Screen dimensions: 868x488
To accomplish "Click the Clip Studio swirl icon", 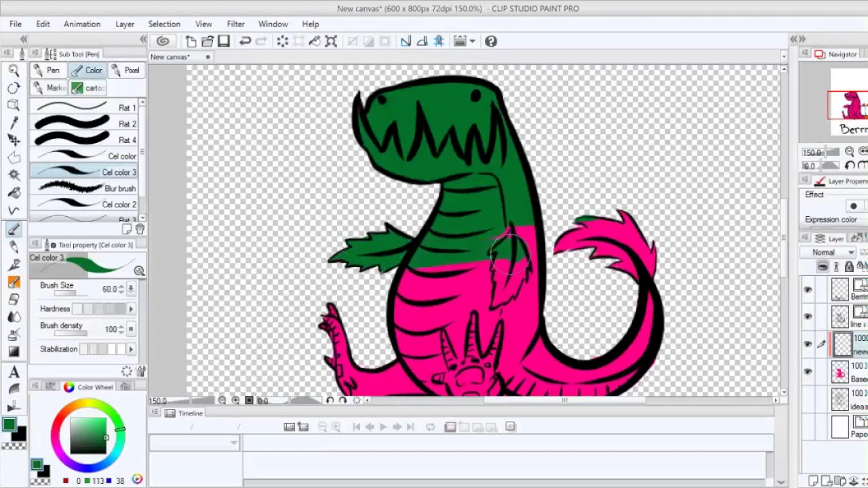I will [x=163, y=41].
